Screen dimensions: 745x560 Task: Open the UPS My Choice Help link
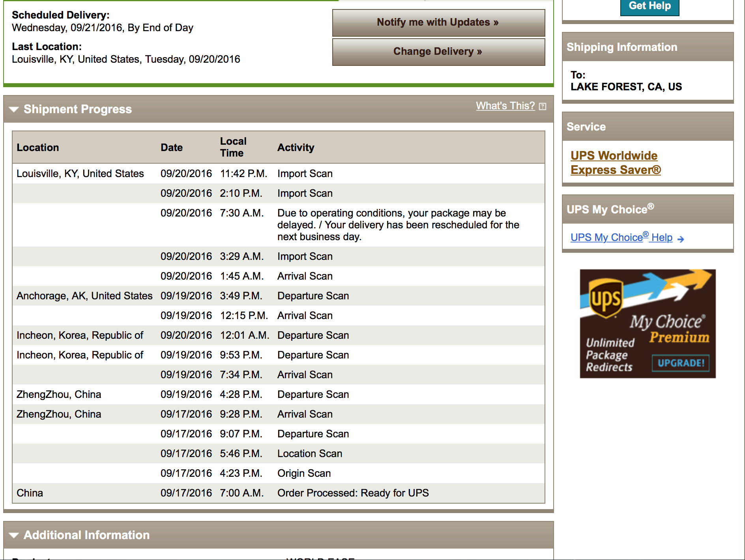(621, 237)
